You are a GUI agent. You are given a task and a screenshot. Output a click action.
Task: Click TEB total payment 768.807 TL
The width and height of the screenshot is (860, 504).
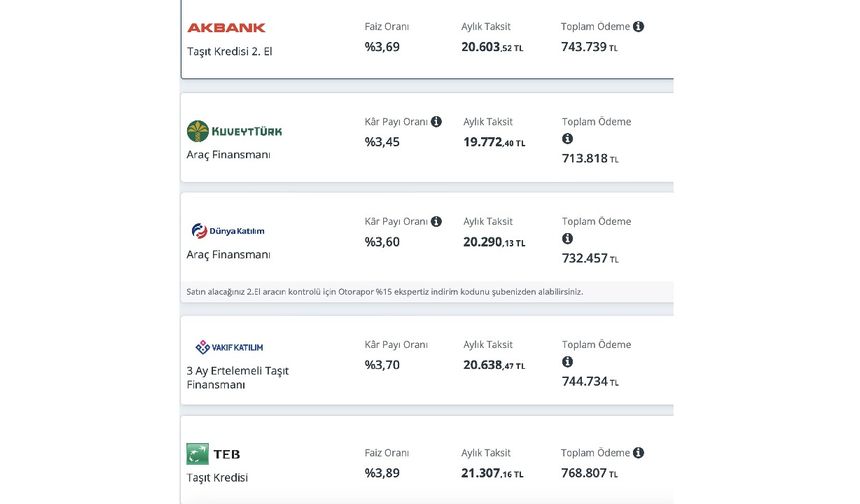click(x=589, y=473)
